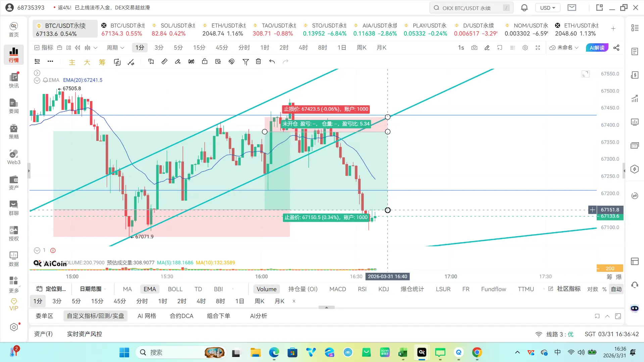Click the OKX BTC/USDT search field
The width and height of the screenshot is (644, 362).
pyautogui.click(x=471, y=8)
